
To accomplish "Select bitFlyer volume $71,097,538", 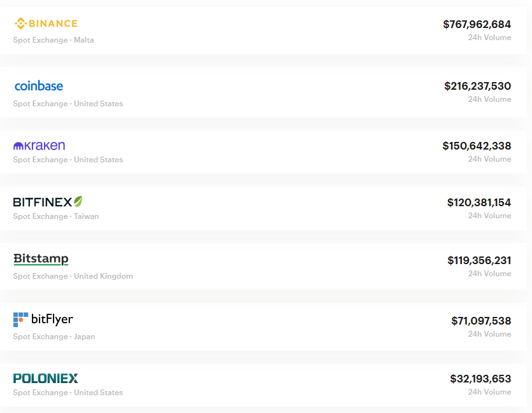I will 481,321.
